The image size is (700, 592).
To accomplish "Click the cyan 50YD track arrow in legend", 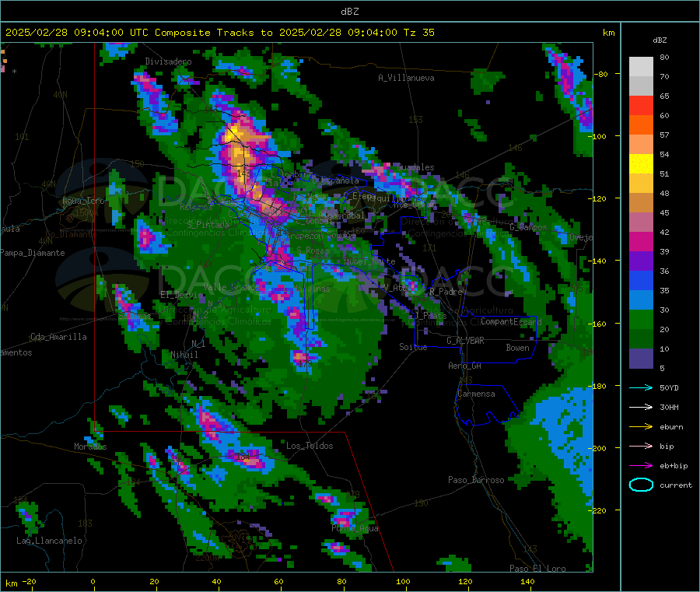I will click(x=641, y=387).
